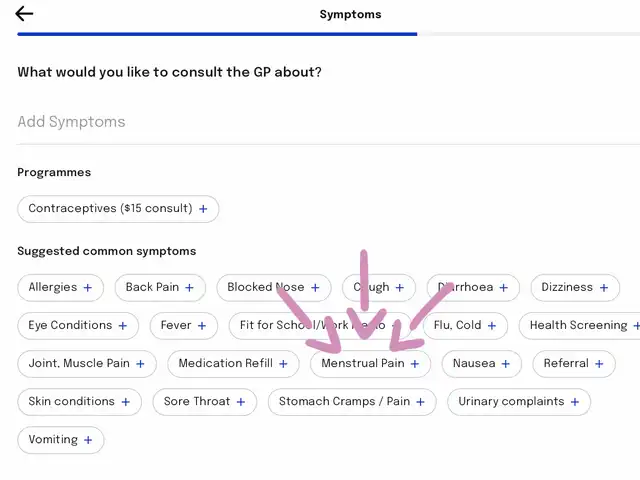Select the Flu, Cold symptom
Image resolution: width=640 pixels, height=480 pixels.
465,326
